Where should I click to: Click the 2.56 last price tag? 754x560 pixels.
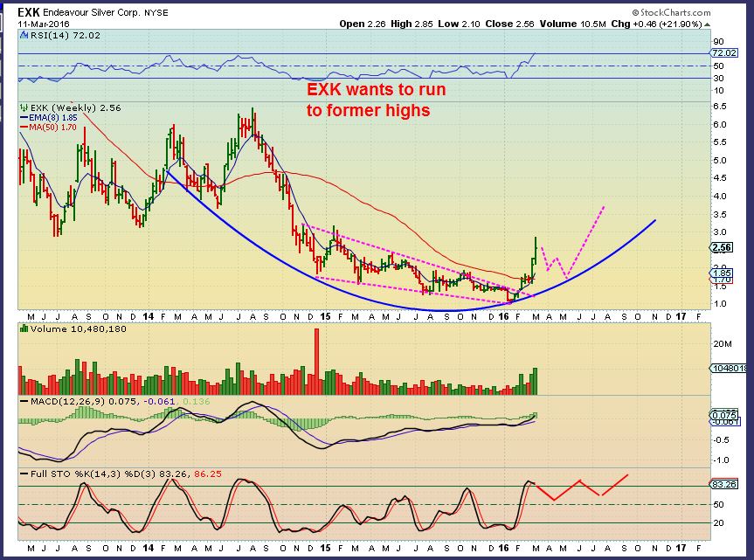[x=722, y=247]
